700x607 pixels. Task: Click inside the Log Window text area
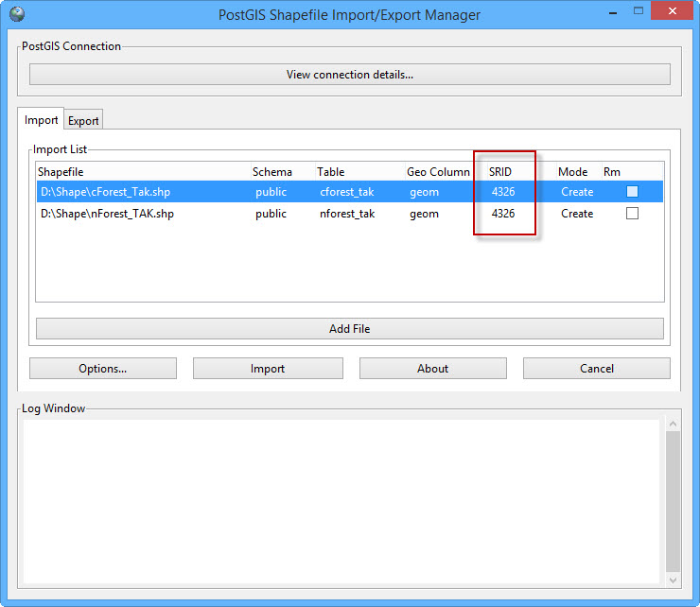(341, 501)
